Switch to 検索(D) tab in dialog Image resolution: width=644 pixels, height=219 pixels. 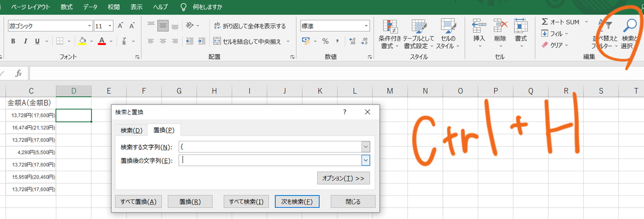coord(131,130)
